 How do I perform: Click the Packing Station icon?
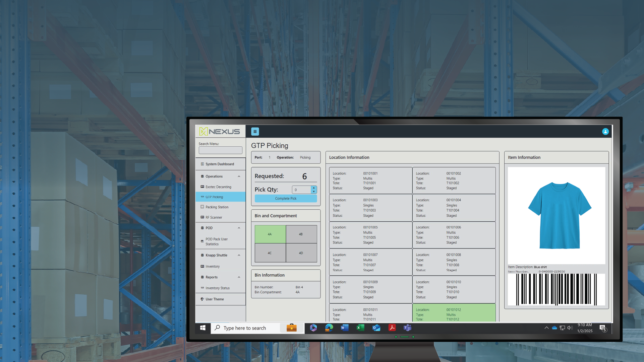click(202, 207)
